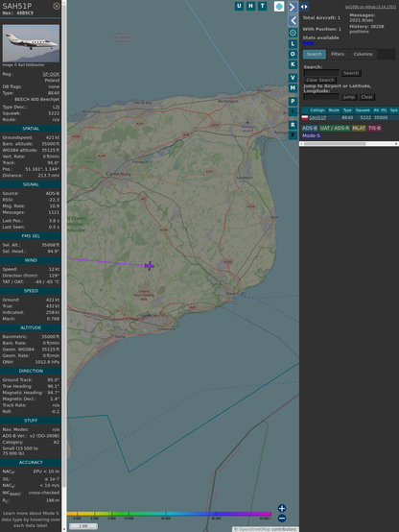Screen dimensions: 399x532
Task: Toggle the K map option button
Action: (293, 64)
